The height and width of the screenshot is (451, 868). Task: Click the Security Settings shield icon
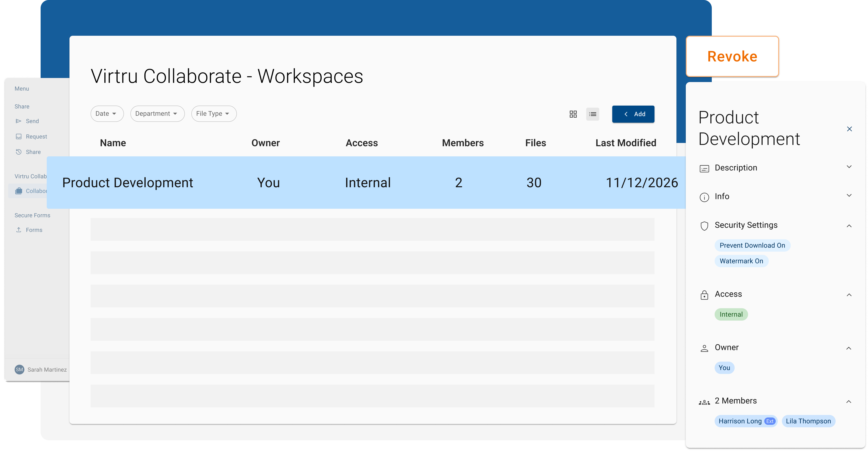704,226
